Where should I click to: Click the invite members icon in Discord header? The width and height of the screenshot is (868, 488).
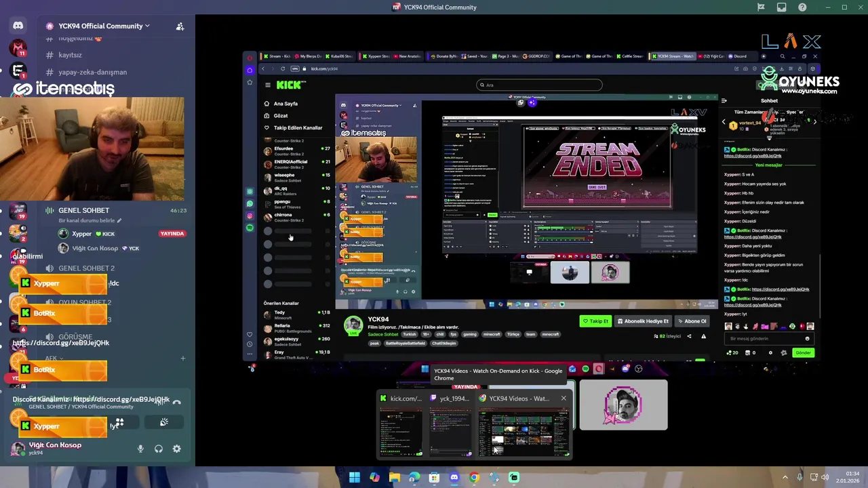click(180, 26)
